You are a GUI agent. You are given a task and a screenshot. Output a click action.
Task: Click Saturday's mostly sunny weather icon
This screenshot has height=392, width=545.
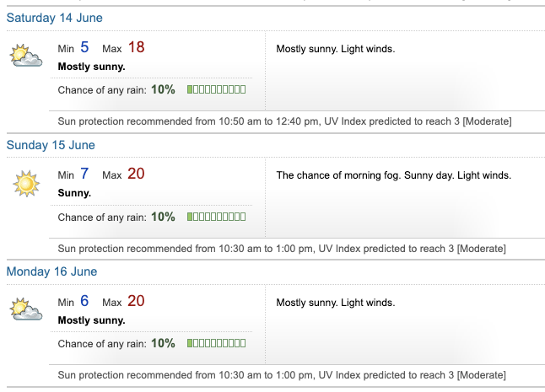pyautogui.click(x=26, y=56)
